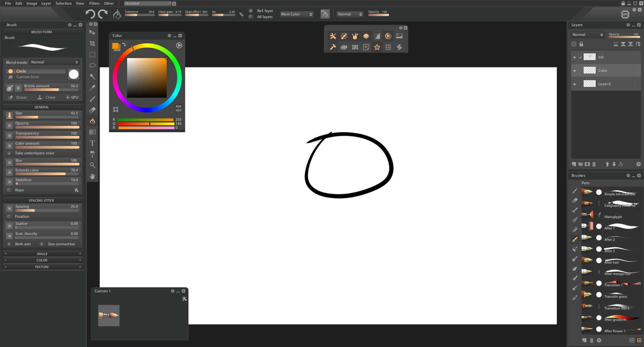The height and width of the screenshot is (347, 644).
Task: Open the wrench and screwdriver tools panel
Action: [x=333, y=36]
